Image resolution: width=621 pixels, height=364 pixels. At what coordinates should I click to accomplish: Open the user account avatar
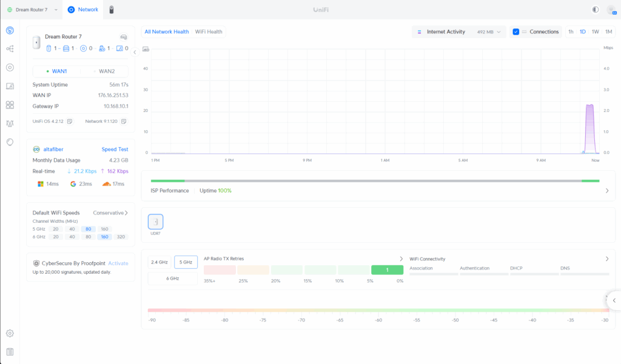click(611, 10)
